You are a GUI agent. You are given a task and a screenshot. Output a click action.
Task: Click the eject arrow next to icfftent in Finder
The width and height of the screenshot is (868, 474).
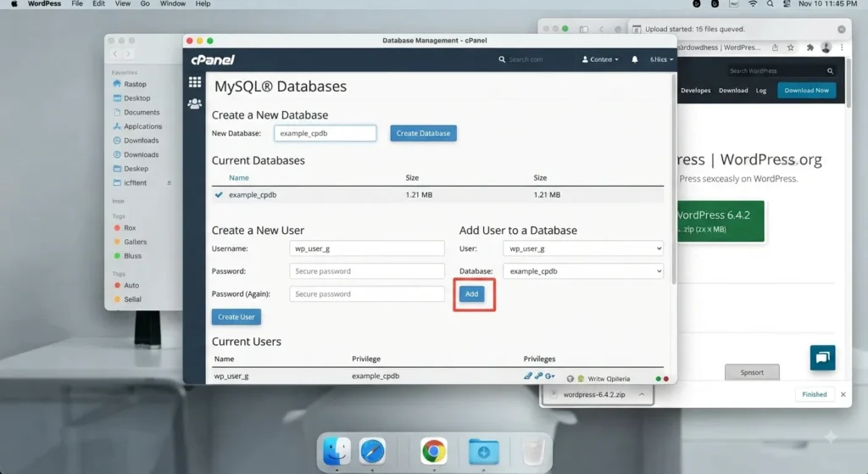[170, 183]
